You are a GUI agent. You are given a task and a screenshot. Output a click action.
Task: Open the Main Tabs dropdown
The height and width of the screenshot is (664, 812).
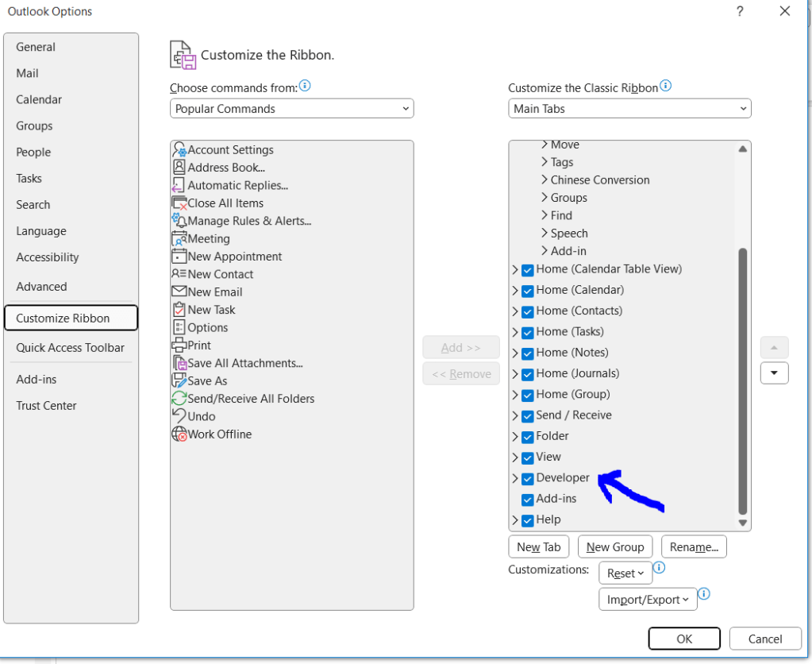coord(629,109)
